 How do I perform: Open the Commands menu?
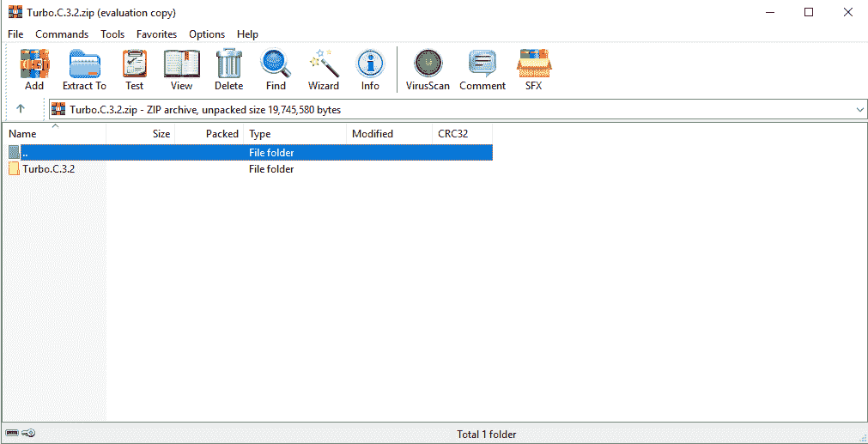[62, 34]
